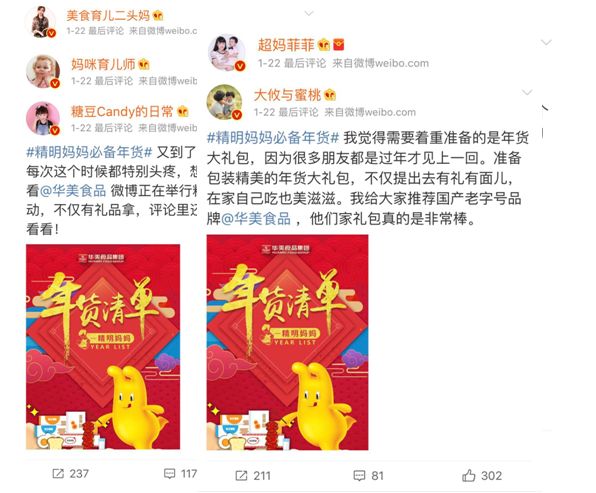Screen dimensions: 596x493
Task: Click the comment icon showing 117
Action: [169, 474]
